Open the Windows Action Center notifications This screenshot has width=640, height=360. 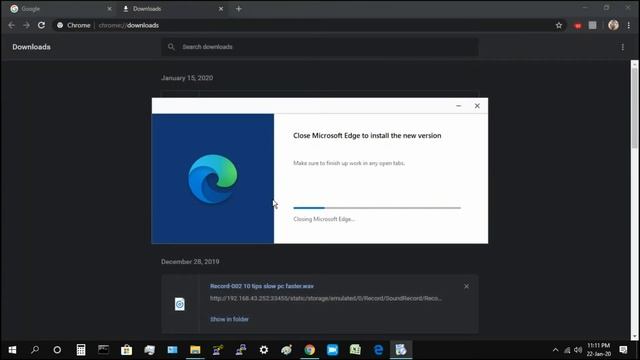[x=623, y=350]
